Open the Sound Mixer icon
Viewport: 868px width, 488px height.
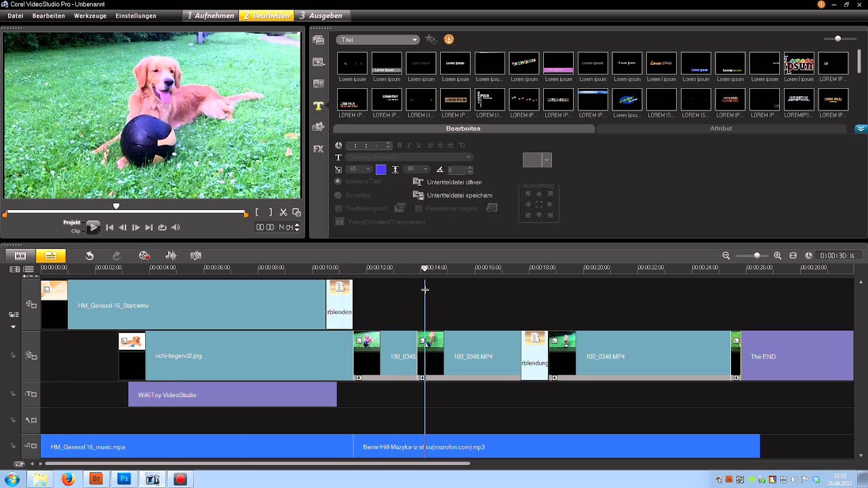pyautogui.click(x=171, y=256)
